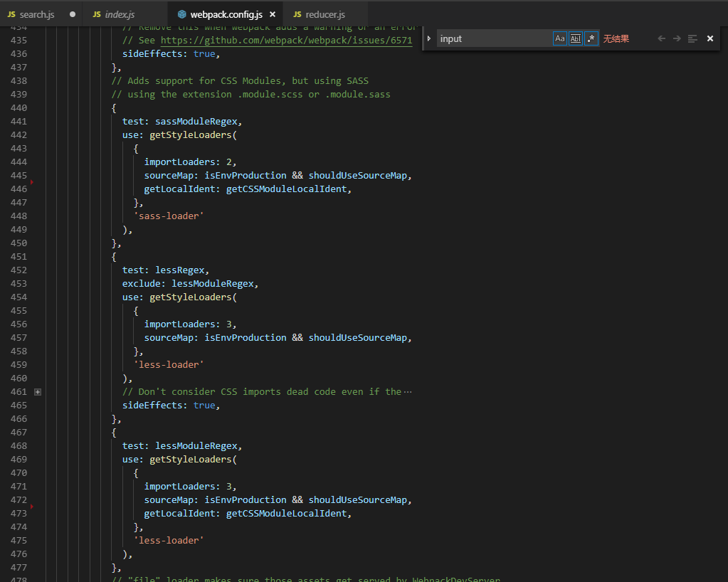Click the JS icon of reducer.js tab
Viewport: 728px width, 582px height.
pyautogui.click(x=297, y=14)
